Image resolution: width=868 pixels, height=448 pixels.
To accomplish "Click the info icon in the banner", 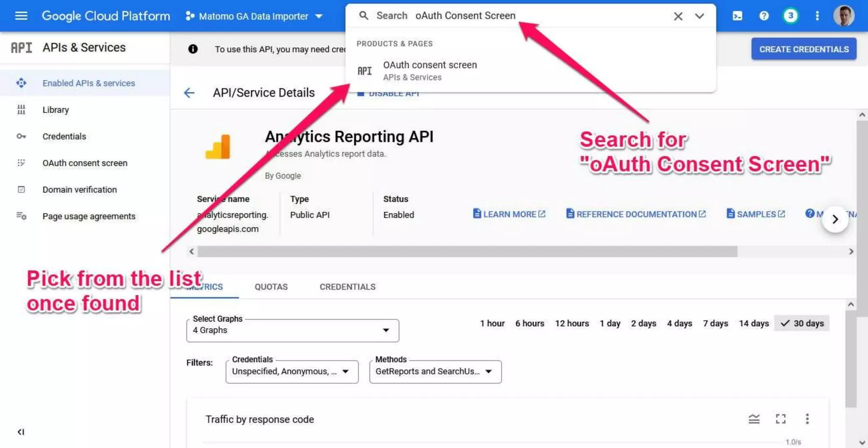I will 193,49.
